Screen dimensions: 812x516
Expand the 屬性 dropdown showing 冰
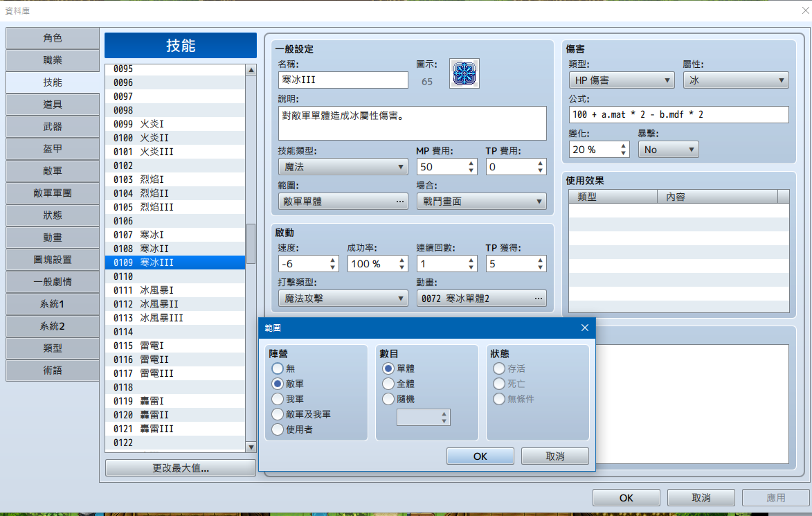pyautogui.click(x=736, y=80)
